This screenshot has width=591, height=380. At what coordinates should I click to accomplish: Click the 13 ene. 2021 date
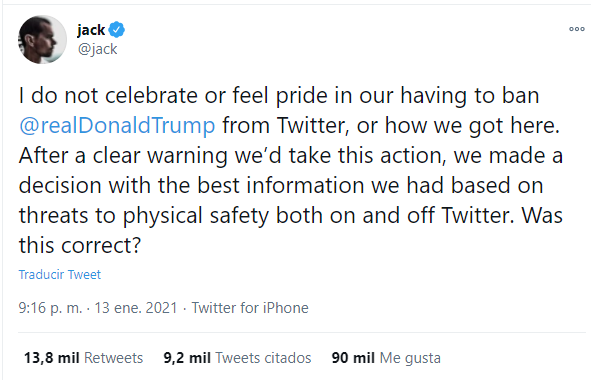click(x=136, y=308)
